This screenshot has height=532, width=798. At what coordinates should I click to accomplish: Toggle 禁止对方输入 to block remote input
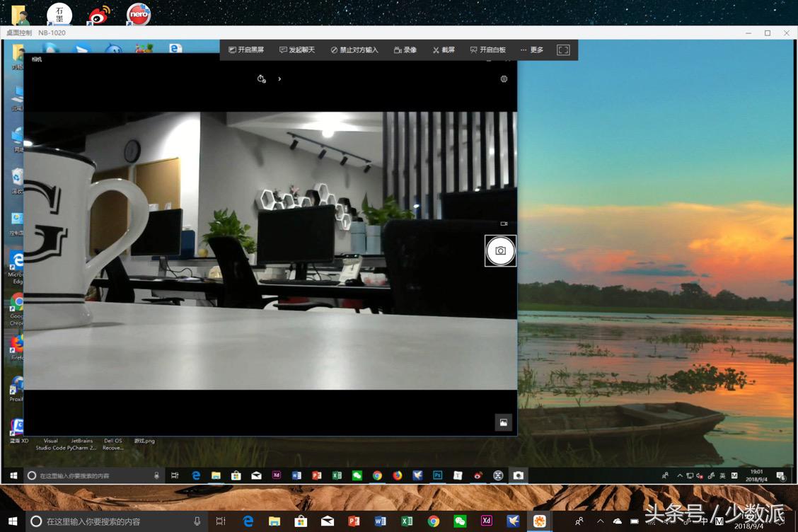(x=354, y=50)
